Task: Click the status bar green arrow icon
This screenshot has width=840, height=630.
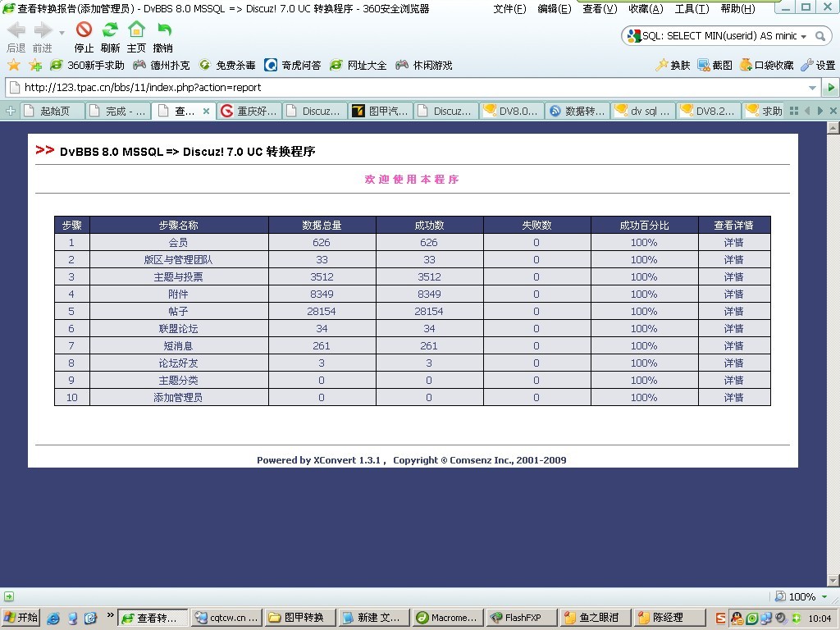Action: pos(9,596)
